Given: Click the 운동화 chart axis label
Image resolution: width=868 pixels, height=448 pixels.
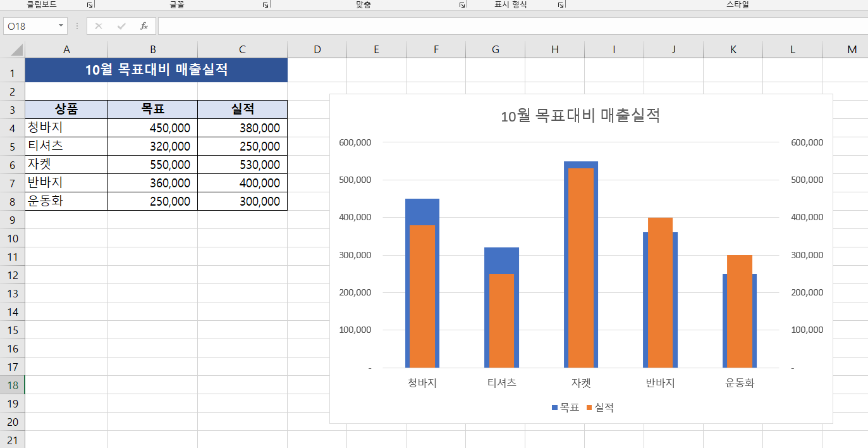Looking at the screenshot, I should point(740,383).
